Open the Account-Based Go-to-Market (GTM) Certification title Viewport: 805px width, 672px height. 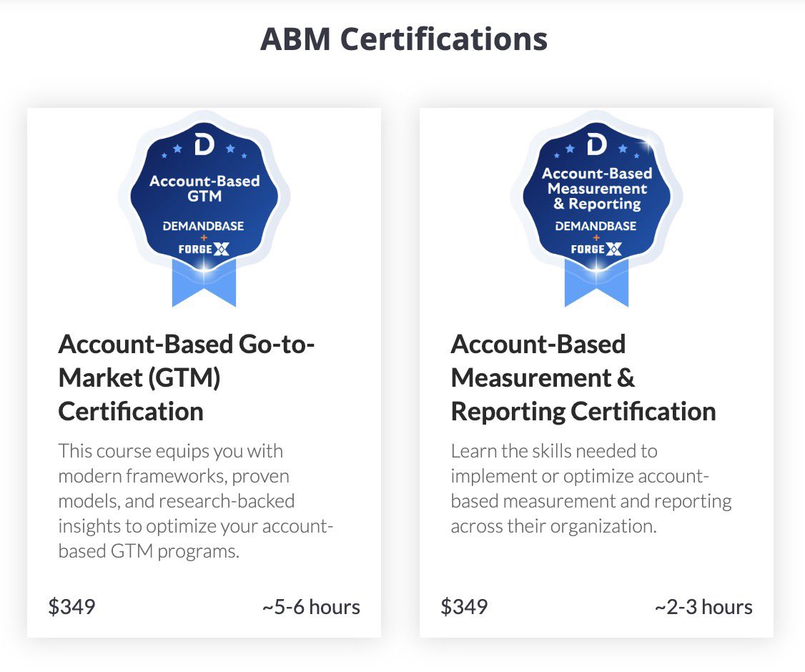click(x=187, y=378)
